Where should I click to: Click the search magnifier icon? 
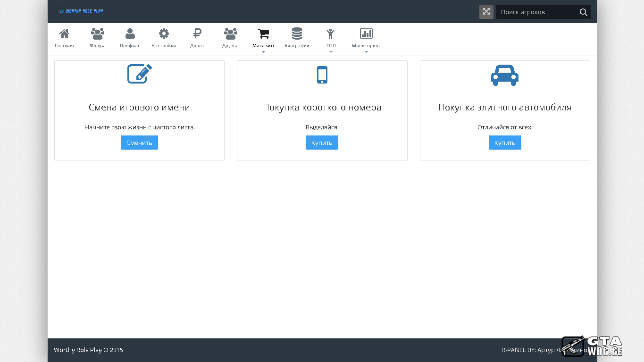[x=583, y=12]
